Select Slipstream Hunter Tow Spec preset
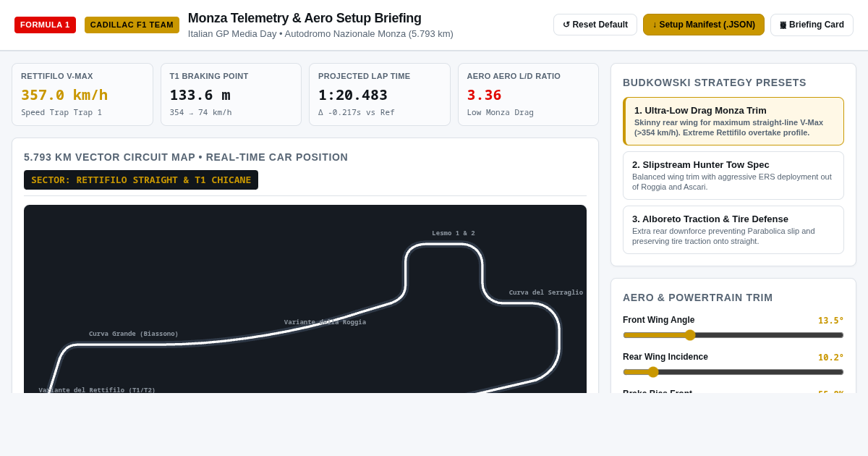Image resolution: width=868 pixels, height=456 pixels. pyautogui.click(x=733, y=175)
